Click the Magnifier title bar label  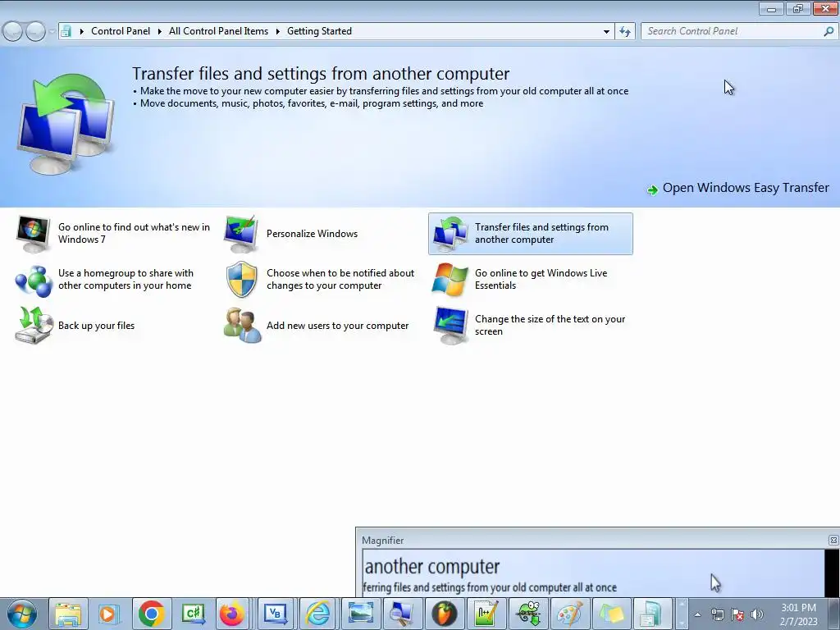382,540
